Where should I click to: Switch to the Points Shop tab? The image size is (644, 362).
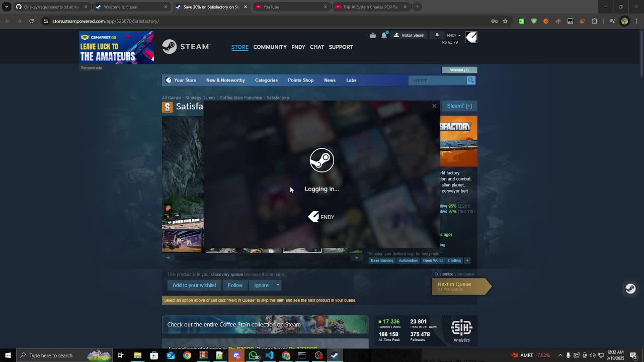pos(300,80)
